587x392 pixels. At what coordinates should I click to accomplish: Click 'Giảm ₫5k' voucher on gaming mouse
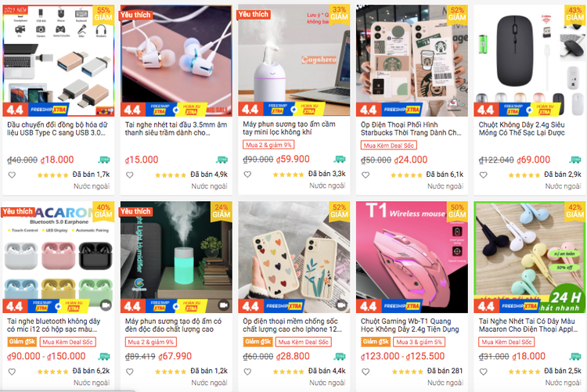tap(376, 342)
